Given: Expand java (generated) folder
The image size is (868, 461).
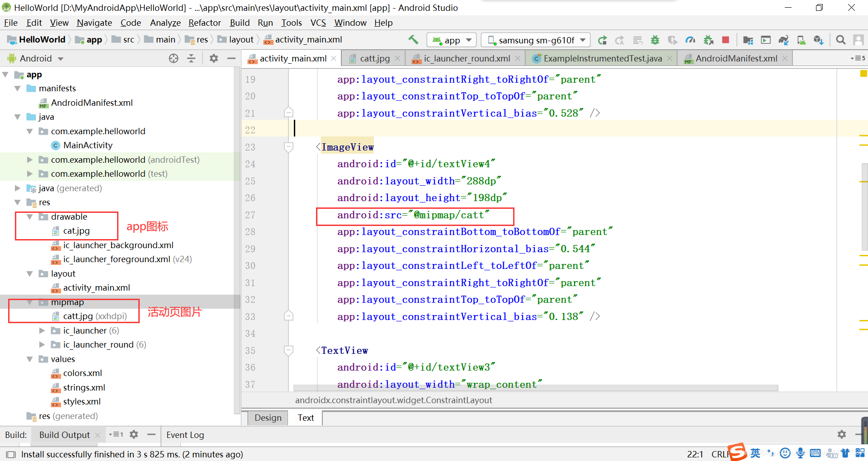Looking at the screenshot, I should coord(18,188).
